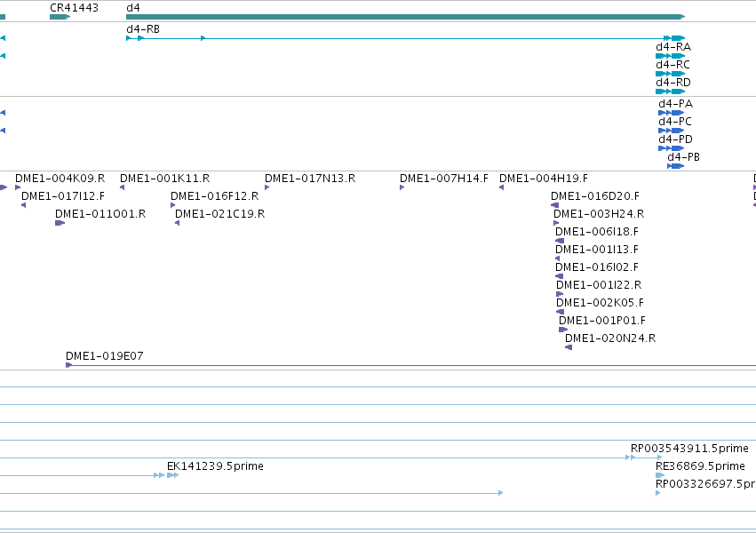The height and width of the screenshot is (533, 756).
Task: Click the DME1-001I13.F marker arrow
Action: [558, 259]
